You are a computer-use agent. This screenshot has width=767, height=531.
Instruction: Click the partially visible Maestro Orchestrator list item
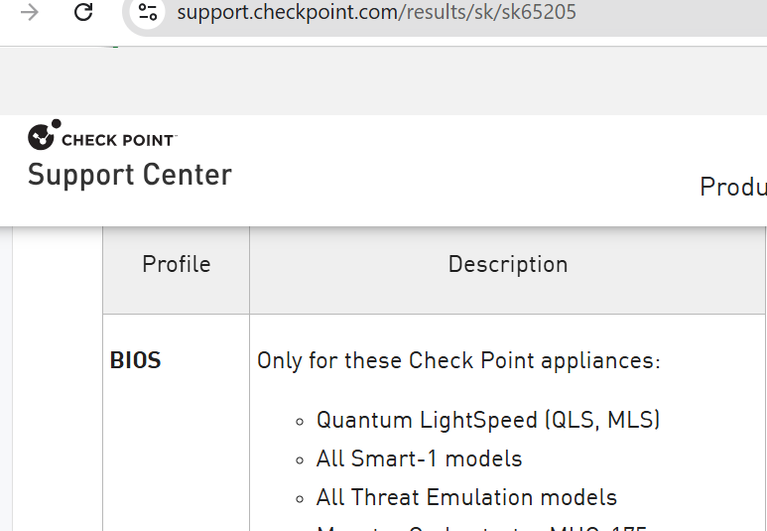[482, 528]
